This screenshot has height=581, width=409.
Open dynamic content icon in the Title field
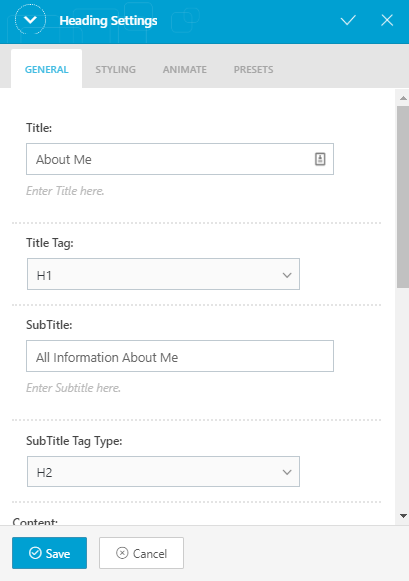pyautogui.click(x=320, y=159)
